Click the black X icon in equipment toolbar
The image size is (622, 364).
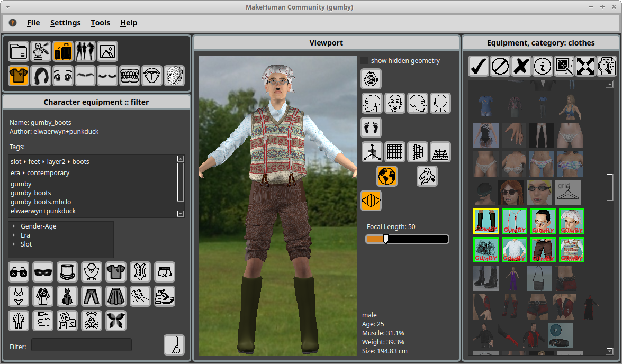point(521,66)
